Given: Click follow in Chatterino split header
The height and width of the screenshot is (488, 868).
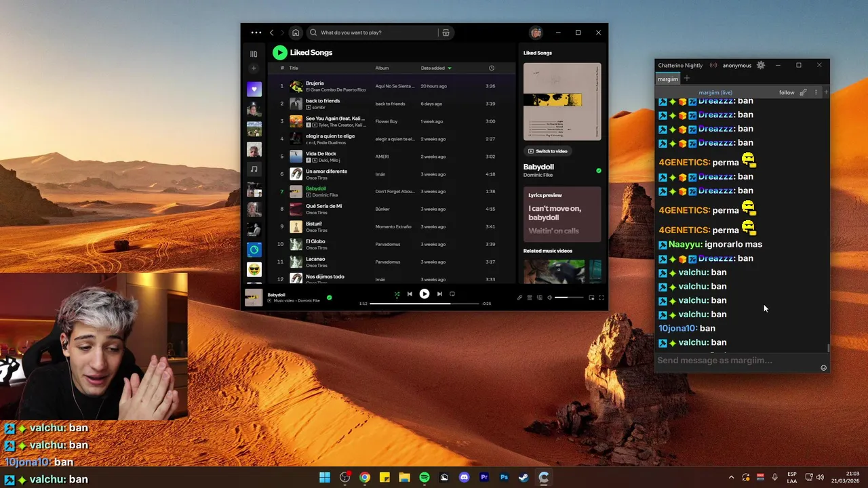Looking at the screenshot, I should (x=787, y=92).
